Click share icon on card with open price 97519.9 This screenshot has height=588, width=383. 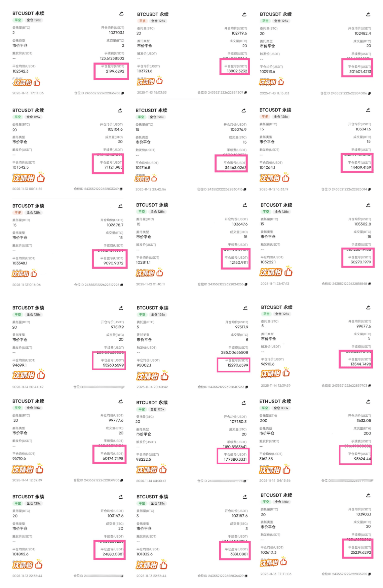(121, 308)
